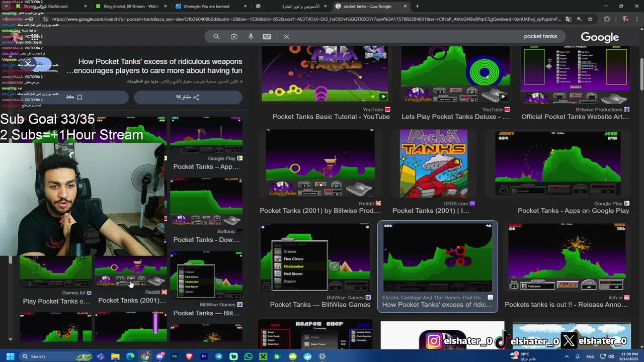Image resolution: width=644 pixels, height=362 pixels.
Task: Open Play Pocket Tanks Games.lol result
Action: (56, 301)
